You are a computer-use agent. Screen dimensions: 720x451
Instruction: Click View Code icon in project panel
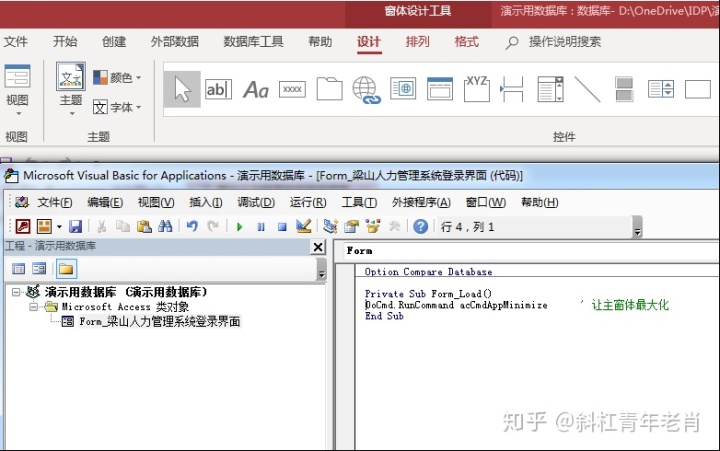18,269
